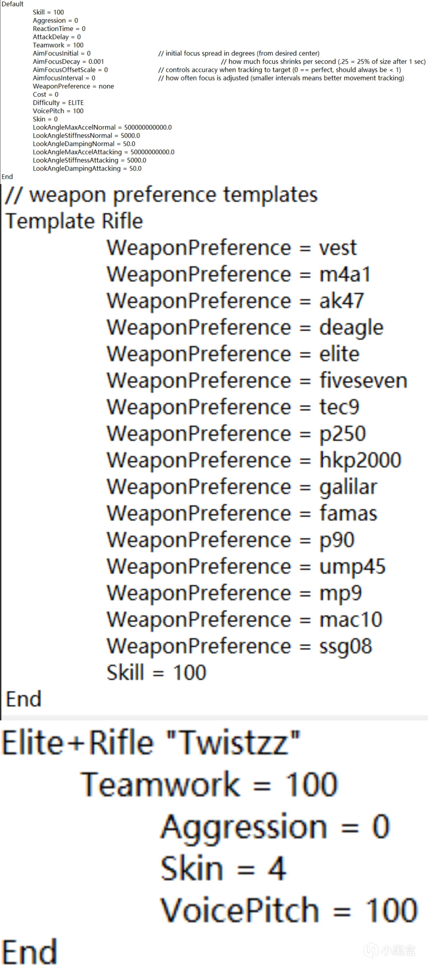The width and height of the screenshot is (428, 980).
Task: Click the "WeaponPreference = none" line
Action: 73,86
